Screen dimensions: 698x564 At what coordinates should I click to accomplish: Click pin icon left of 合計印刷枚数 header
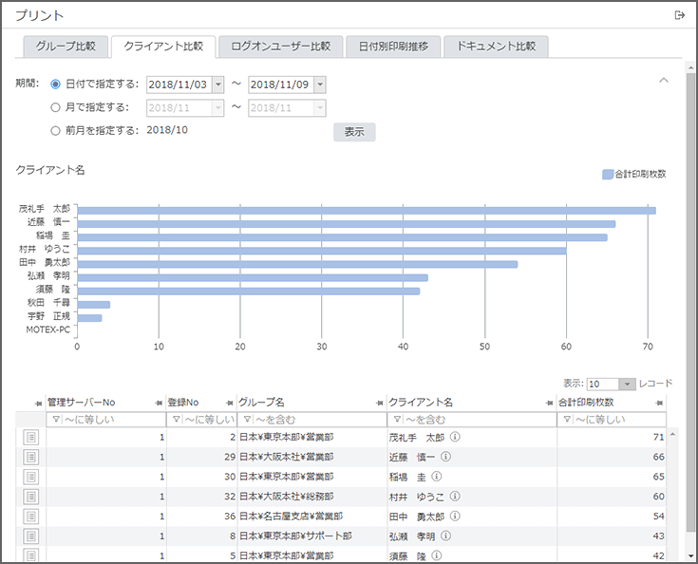click(x=549, y=403)
